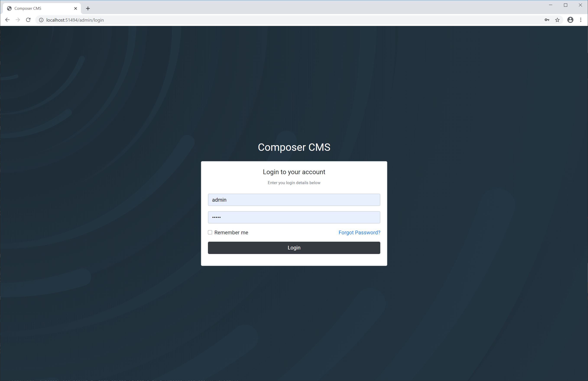This screenshot has height=381, width=588.
Task: Close the Composer CMS tab
Action: pos(76,8)
